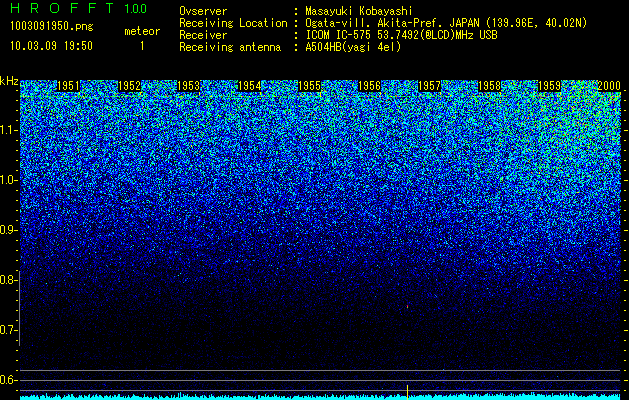This screenshot has width=629, height=400.
Task: Click the 1955 time label
Action: pyautogui.click(x=310, y=86)
